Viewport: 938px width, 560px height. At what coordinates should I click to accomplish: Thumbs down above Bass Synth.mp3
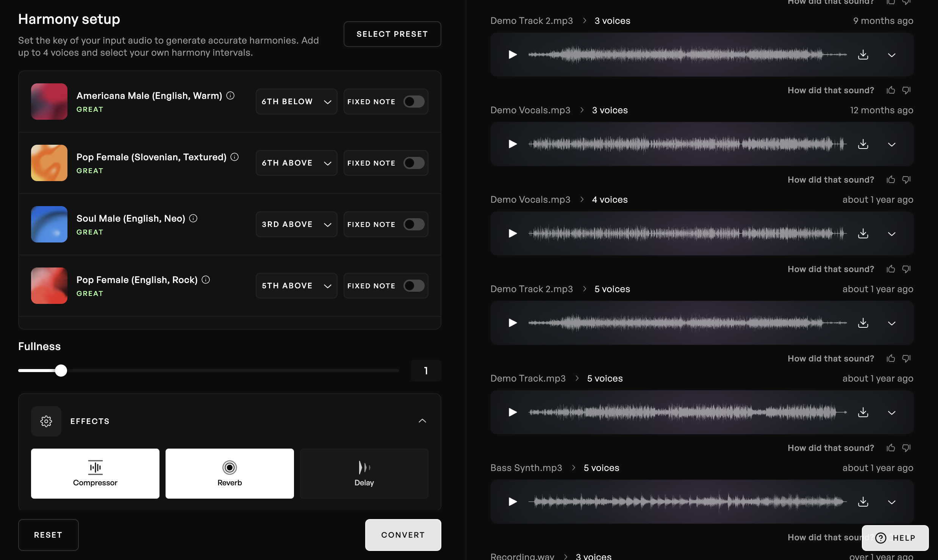[x=906, y=448]
